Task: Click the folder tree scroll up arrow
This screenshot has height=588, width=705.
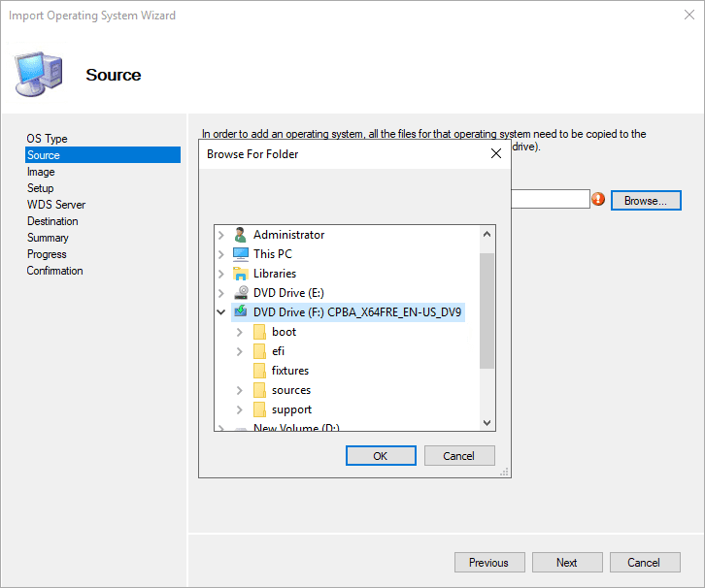Action: 487,234
